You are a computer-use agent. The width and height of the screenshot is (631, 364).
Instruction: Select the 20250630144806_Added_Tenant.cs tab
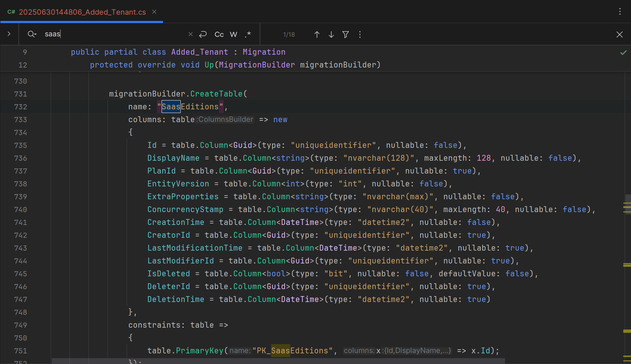click(x=82, y=12)
